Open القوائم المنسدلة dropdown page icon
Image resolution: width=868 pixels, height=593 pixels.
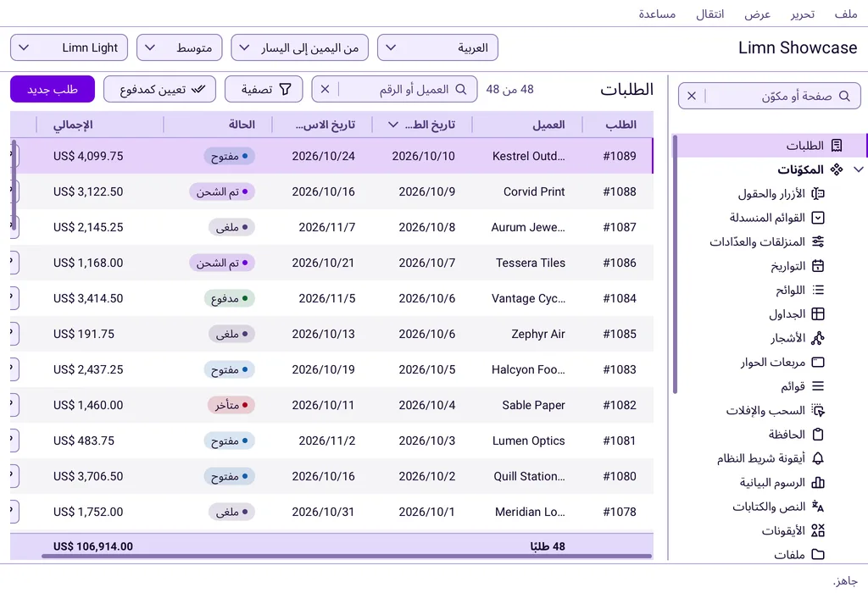(x=818, y=218)
